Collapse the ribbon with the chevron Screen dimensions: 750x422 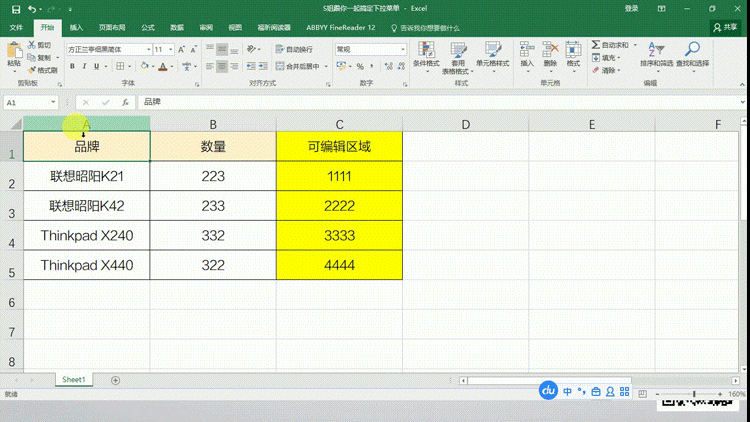click(x=742, y=84)
